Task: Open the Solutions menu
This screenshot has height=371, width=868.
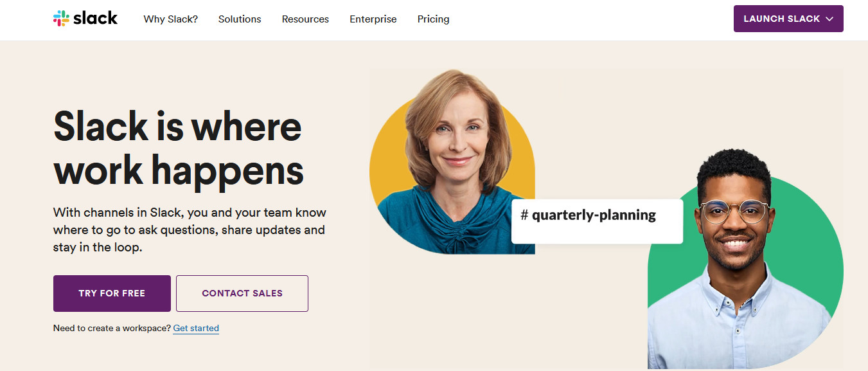Action: tap(240, 19)
